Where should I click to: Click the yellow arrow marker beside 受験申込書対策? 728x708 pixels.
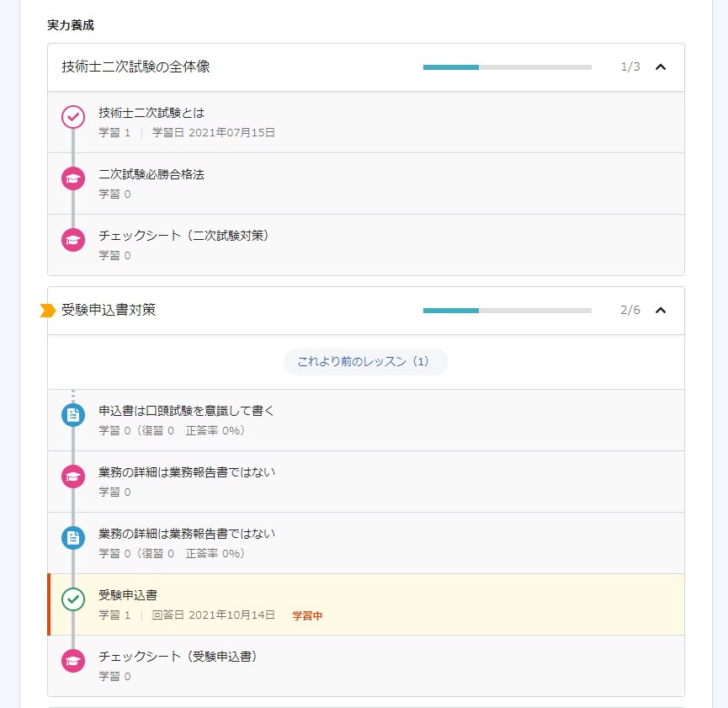(x=48, y=311)
